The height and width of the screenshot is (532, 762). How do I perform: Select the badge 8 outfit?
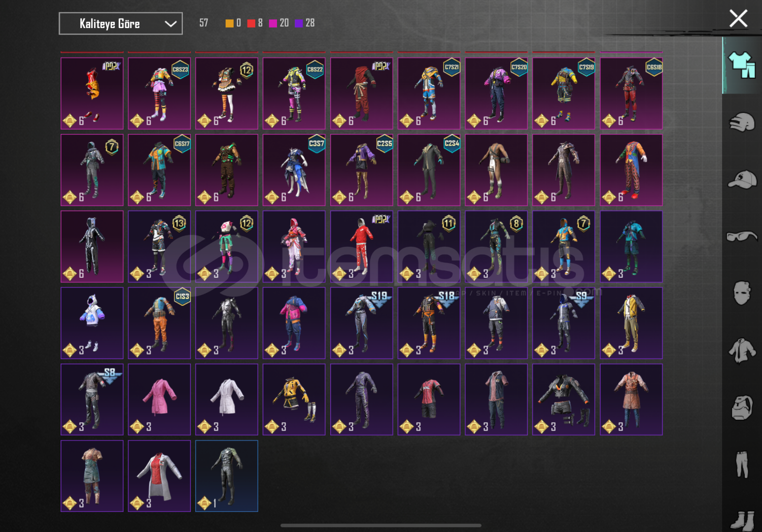pos(496,247)
